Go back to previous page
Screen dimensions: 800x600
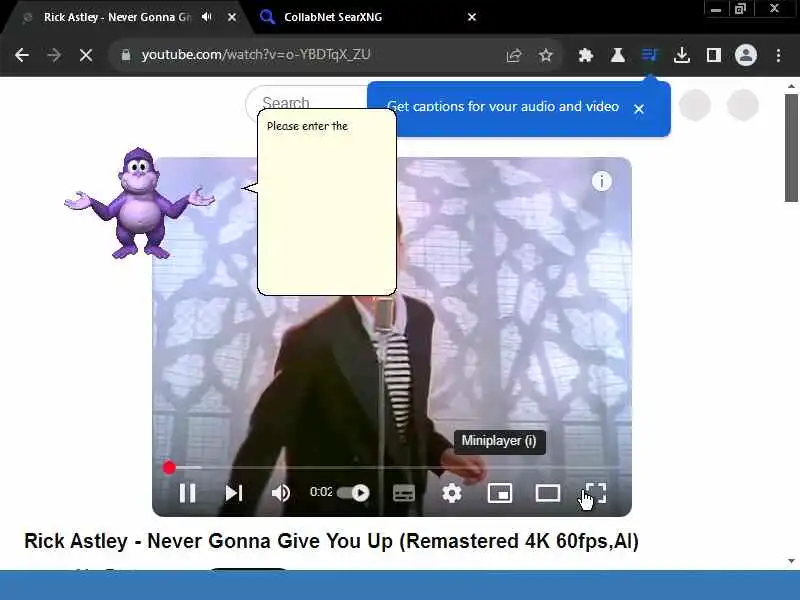[x=22, y=55]
